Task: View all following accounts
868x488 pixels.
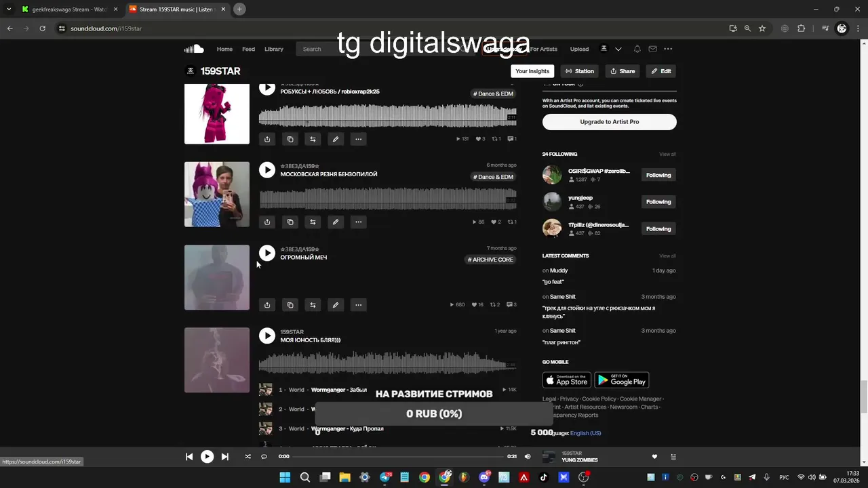Action: 667,155
